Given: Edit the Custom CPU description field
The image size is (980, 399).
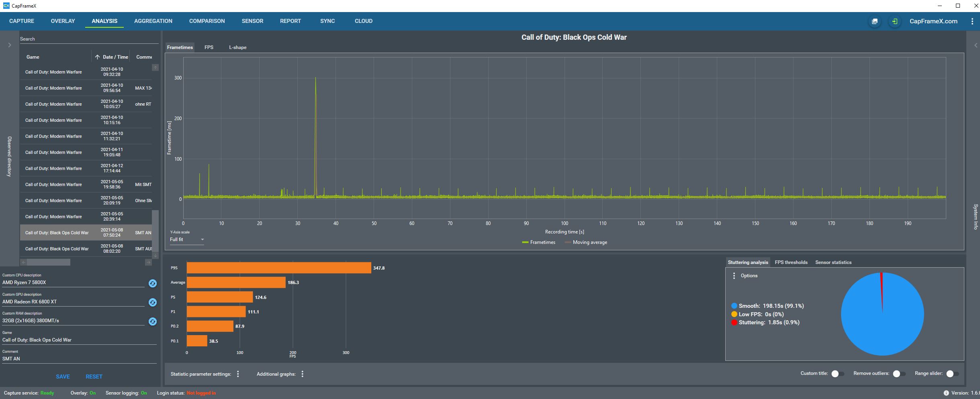Looking at the screenshot, I should (x=73, y=282).
